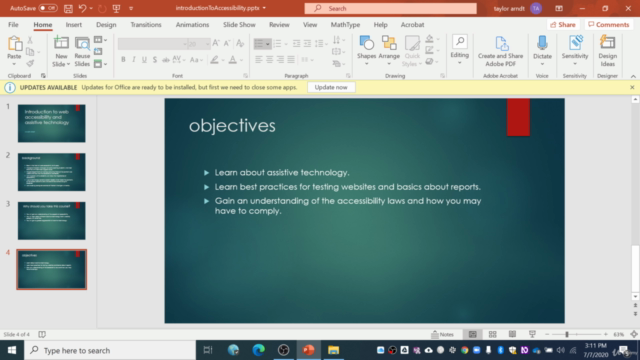Start Slide Show from status bar
The height and width of the screenshot is (360, 640).
pyautogui.click(x=532, y=334)
